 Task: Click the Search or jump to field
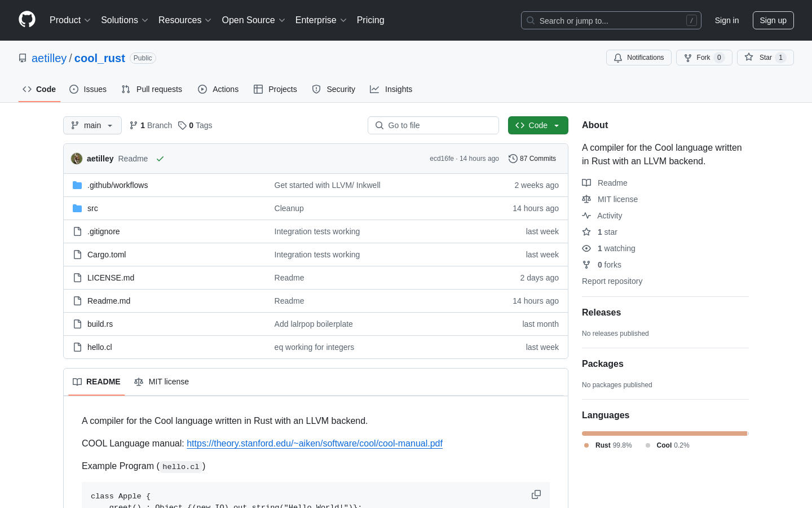(x=611, y=20)
